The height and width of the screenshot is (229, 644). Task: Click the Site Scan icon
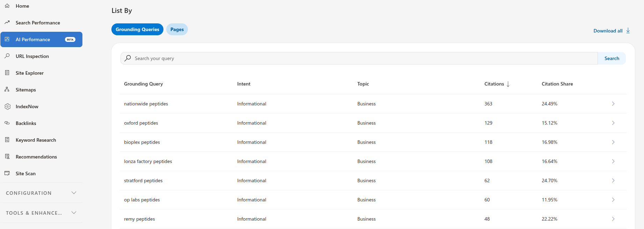[7, 173]
